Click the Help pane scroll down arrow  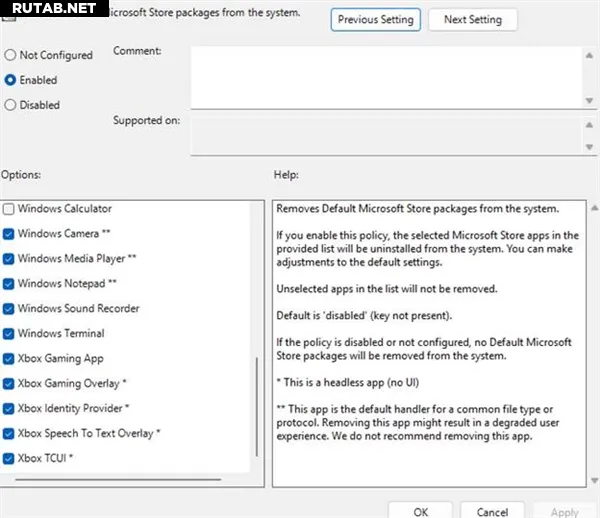tap(594, 480)
